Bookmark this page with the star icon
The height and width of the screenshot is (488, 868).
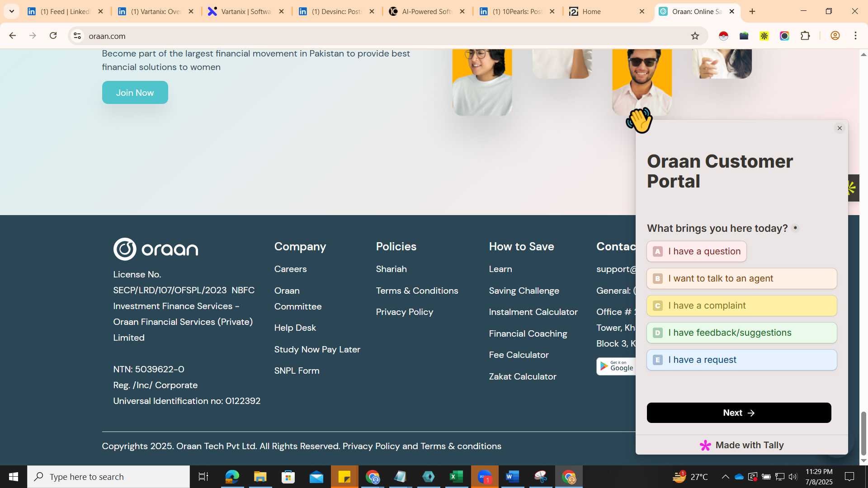pos(695,36)
